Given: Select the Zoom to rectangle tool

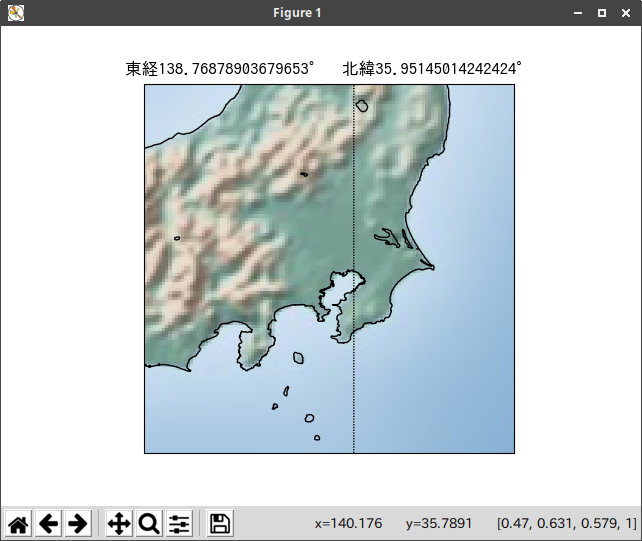Looking at the screenshot, I should tap(149, 523).
